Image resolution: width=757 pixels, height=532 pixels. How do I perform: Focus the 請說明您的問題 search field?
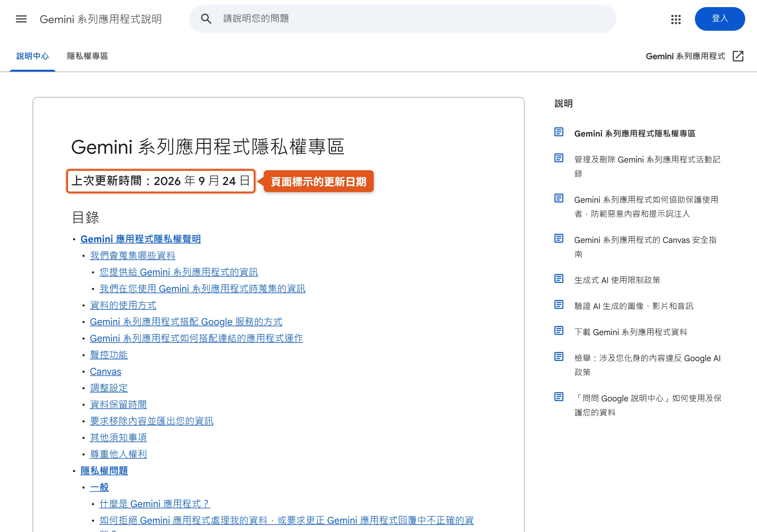point(402,19)
